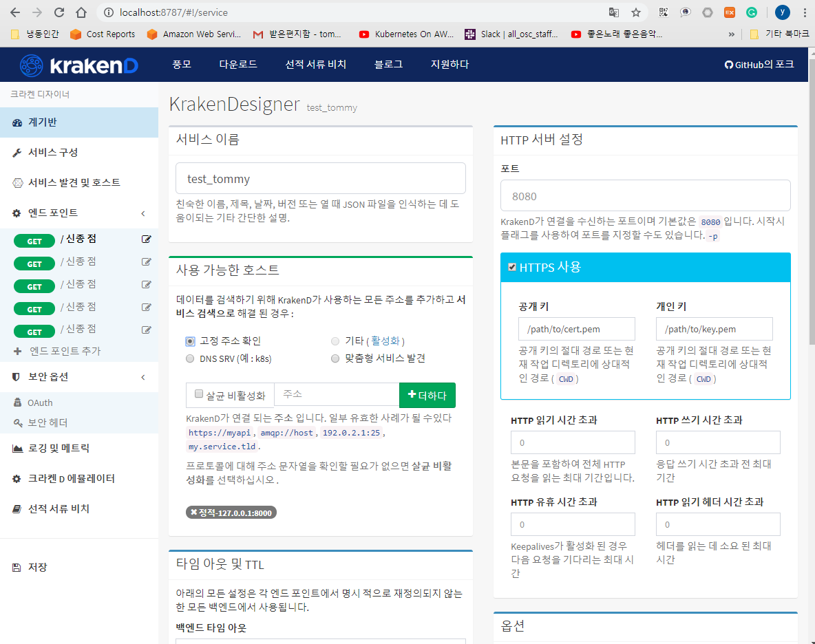Open 크라켄 D 에뮬레이터 gear item in sidebar
Screen dimensions: 815x644
click(79, 479)
